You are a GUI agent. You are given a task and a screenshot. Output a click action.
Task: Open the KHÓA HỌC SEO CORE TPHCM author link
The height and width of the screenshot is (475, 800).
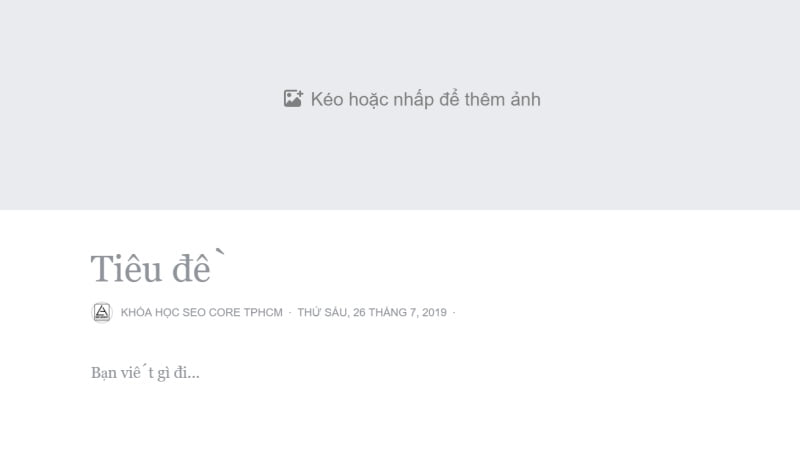point(201,313)
